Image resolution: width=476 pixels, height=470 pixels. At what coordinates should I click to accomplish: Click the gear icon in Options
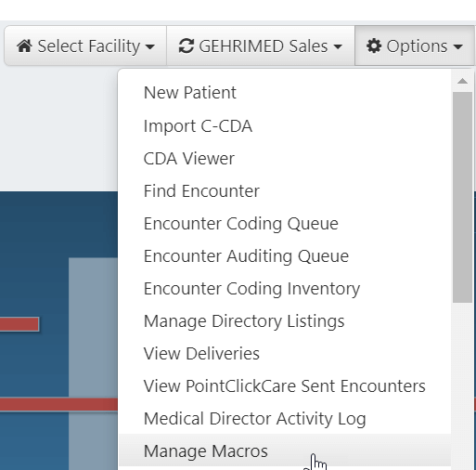click(374, 46)
